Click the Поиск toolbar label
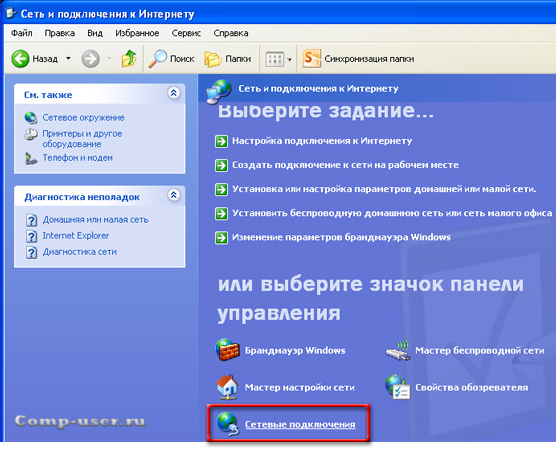Screen dimensions: 556x451 pyautogui.click(x=182, y=59)
